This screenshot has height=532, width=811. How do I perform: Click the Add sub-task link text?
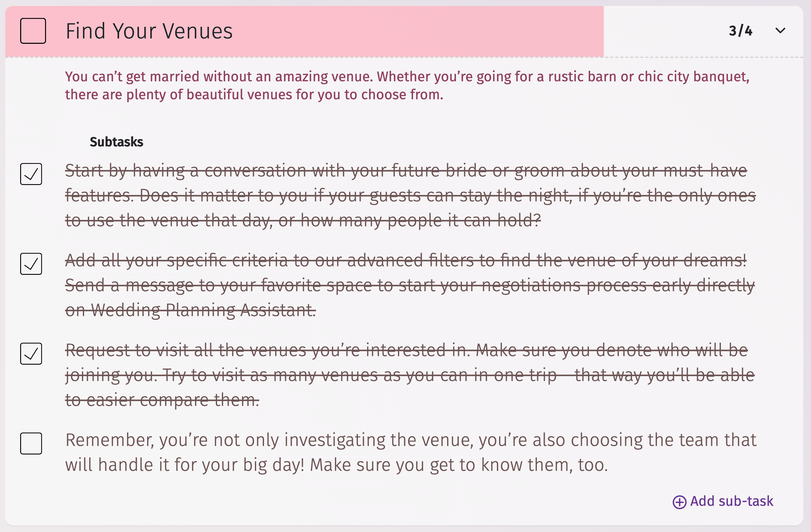pyautogui.click(x=732, y=501)
